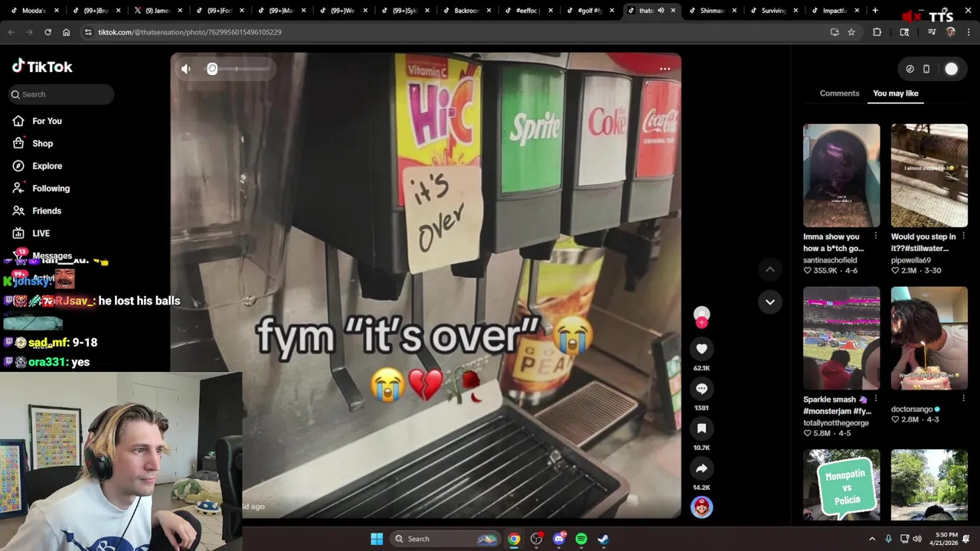This screenshot has height=551, width=980.
Task: Click the phone app icon in the top pill
Action: 926,69
